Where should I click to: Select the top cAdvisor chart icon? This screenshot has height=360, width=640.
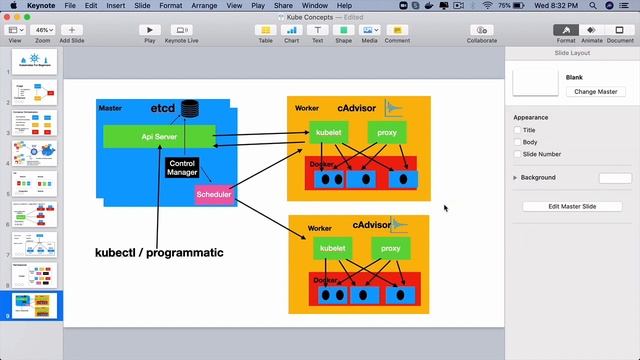point(393,108)
